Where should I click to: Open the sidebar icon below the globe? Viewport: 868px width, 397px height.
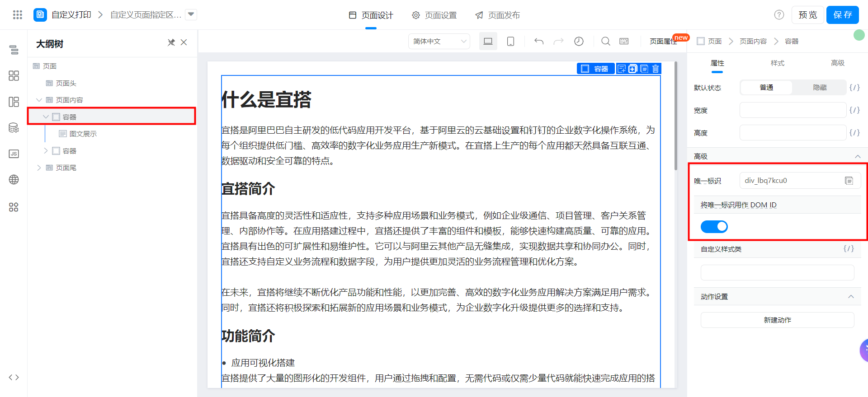pos(14,207)
